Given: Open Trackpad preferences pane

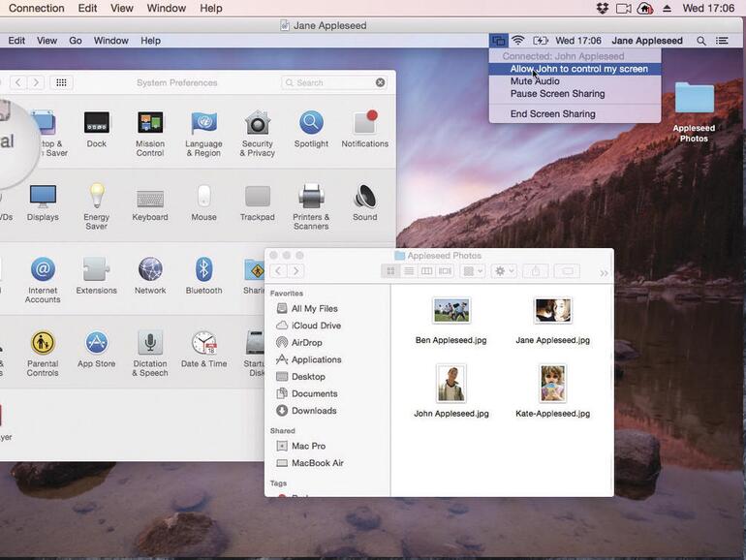Looking at the screenshot, I should tap(258, 196).
